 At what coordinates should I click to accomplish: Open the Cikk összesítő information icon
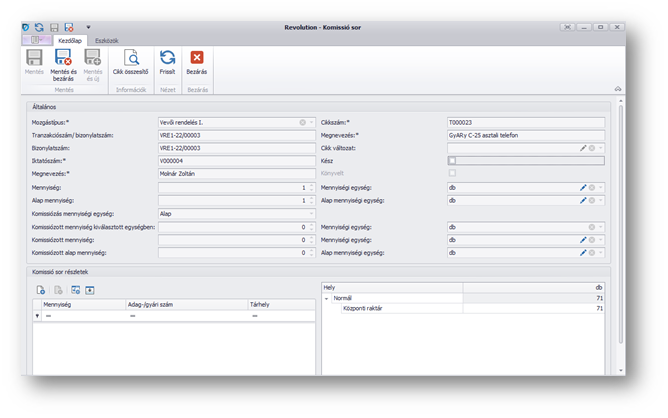[131, 59]
